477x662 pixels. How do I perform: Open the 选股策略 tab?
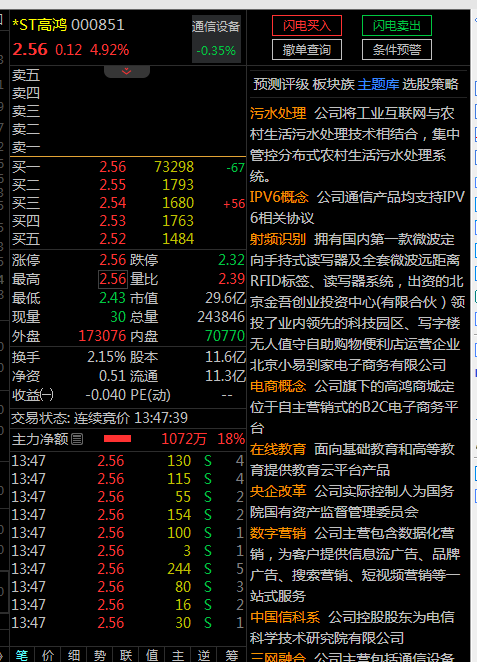[x=430, y=84]
